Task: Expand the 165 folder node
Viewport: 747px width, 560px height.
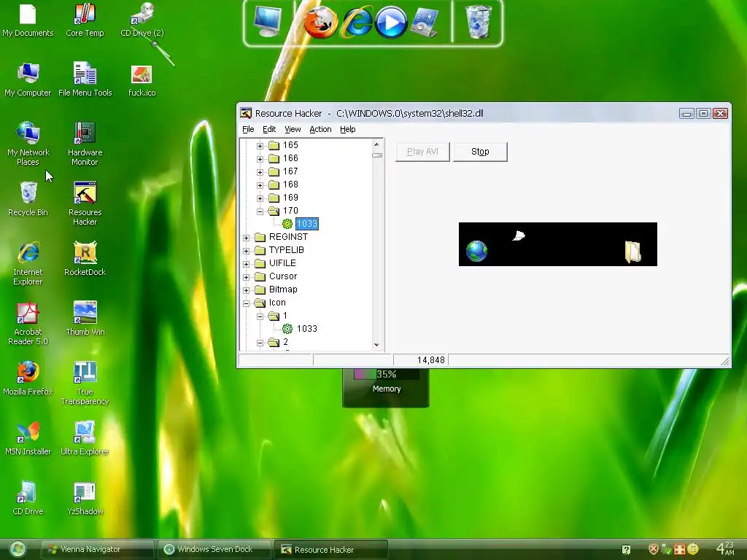Action: (x=260, y=146)
